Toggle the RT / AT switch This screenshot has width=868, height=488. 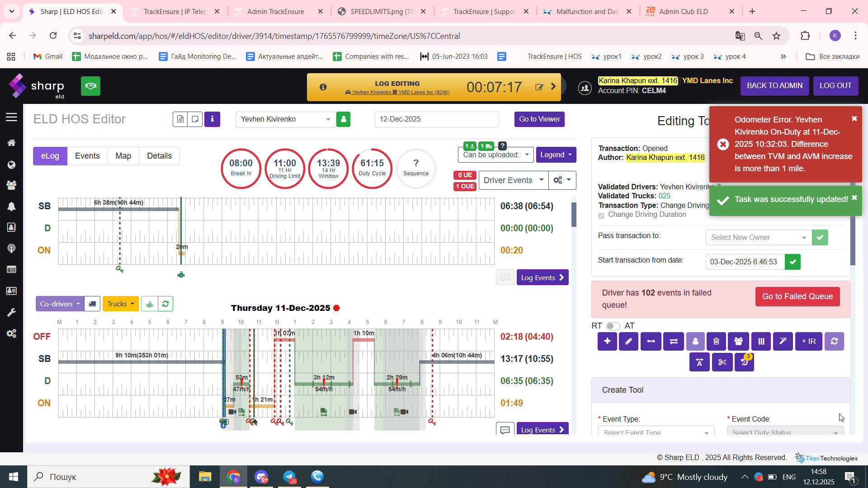tap(613, 326)
